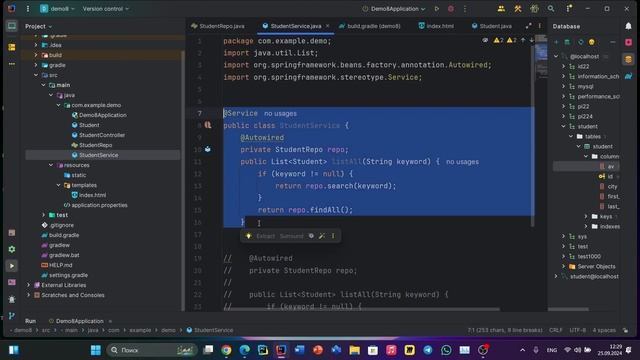Switch to index.html tab
Image resolution: width=640 pixels, height=360 pixels.
[x=436, y=26]
